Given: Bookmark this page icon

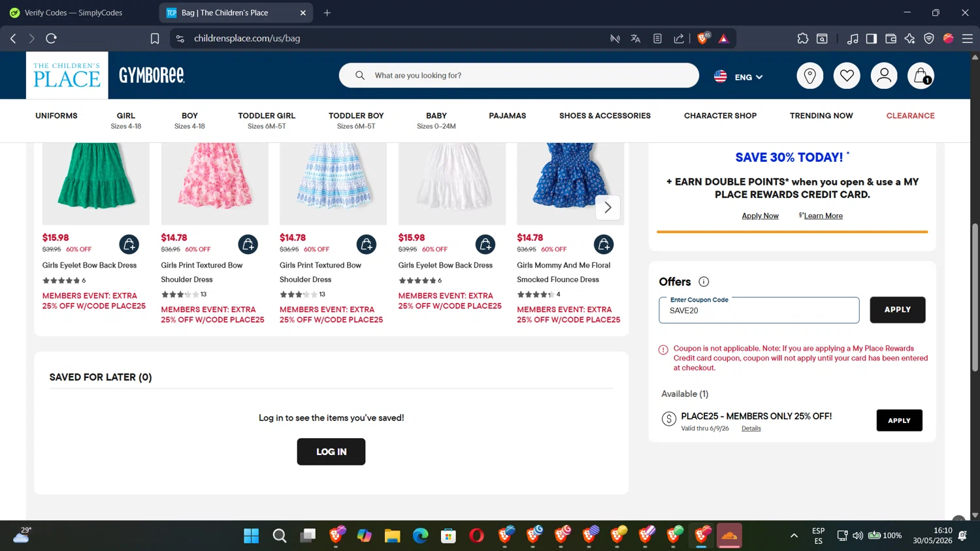Looking at the screenshot, I should [155, 39].
